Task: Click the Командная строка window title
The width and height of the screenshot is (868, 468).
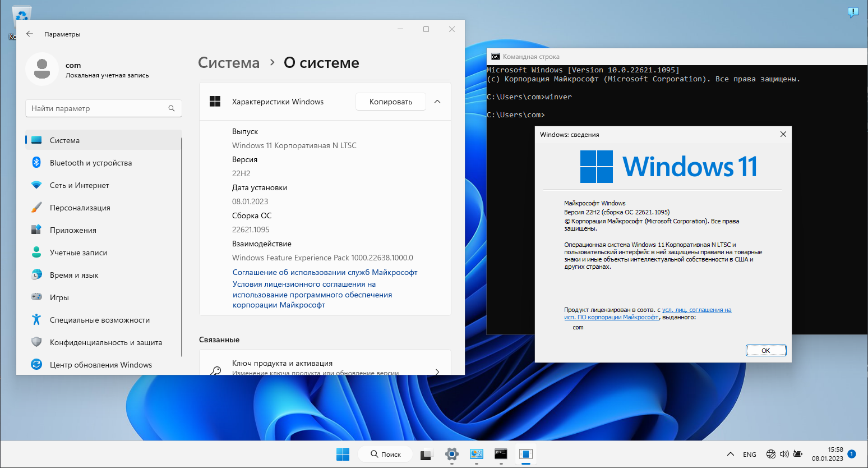Action: point(531,57)
